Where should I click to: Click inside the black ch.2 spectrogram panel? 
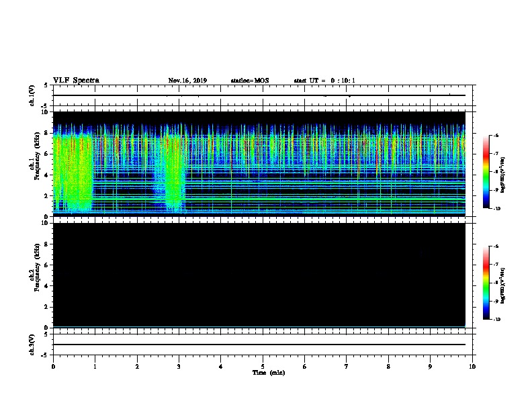tap(259, 275)
